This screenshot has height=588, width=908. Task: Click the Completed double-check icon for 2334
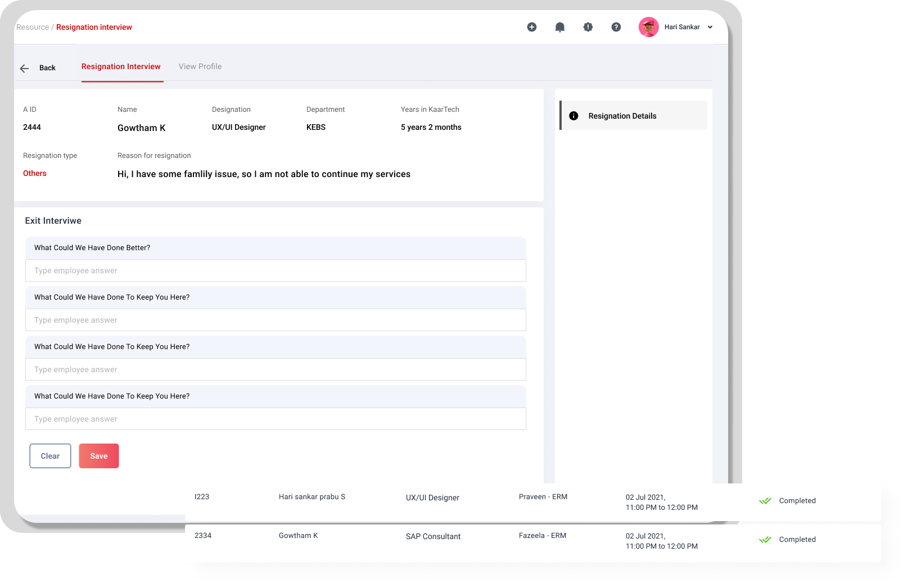click(x=765, y=540)
